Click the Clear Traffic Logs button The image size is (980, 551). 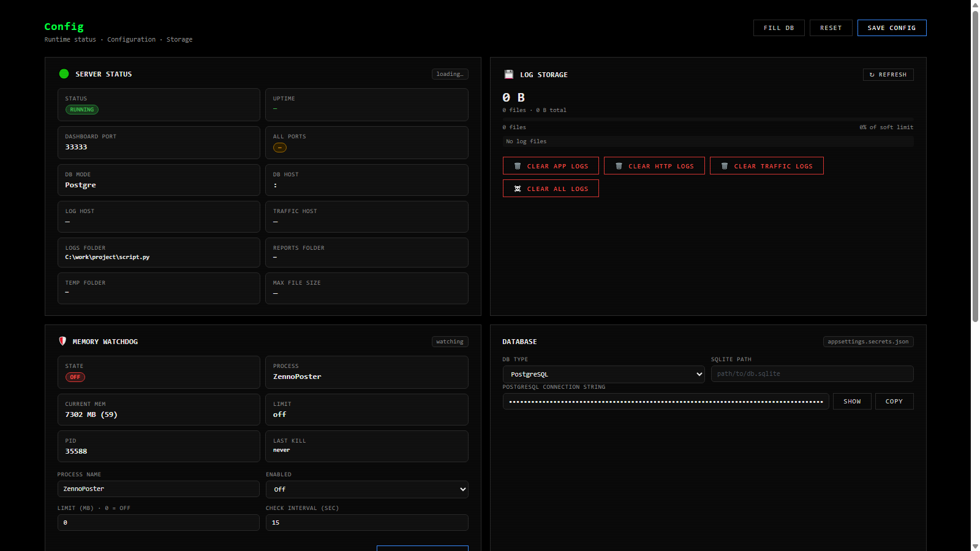767,166
